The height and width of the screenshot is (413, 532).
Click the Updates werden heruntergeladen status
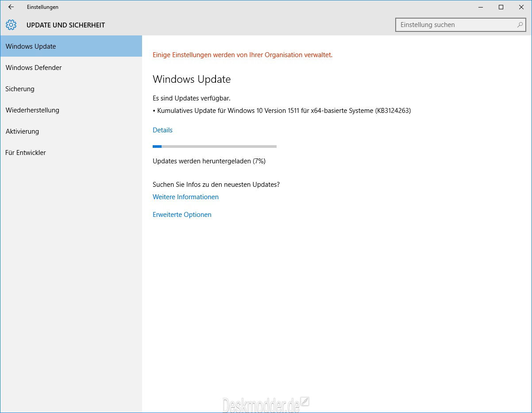(x=209, y=161)
